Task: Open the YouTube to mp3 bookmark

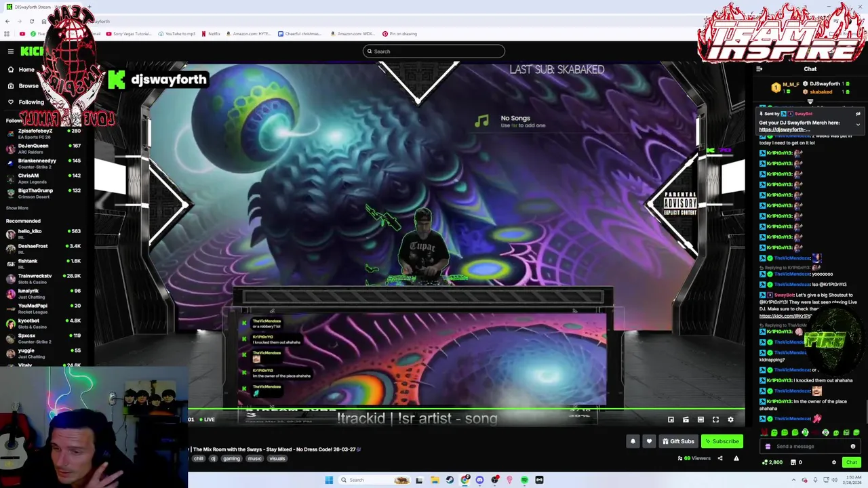Action: click(177, 34)
